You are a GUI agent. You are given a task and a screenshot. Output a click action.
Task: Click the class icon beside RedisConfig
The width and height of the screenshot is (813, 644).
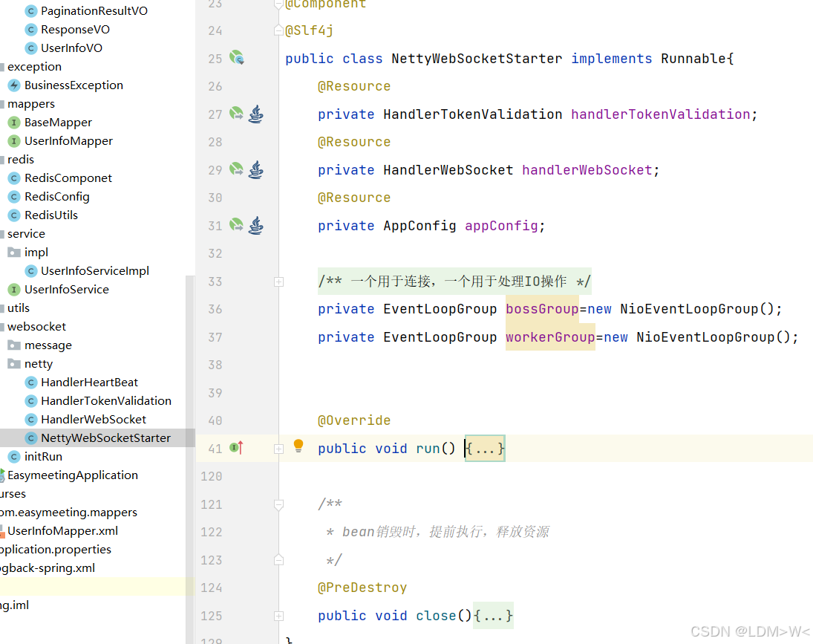15,197
